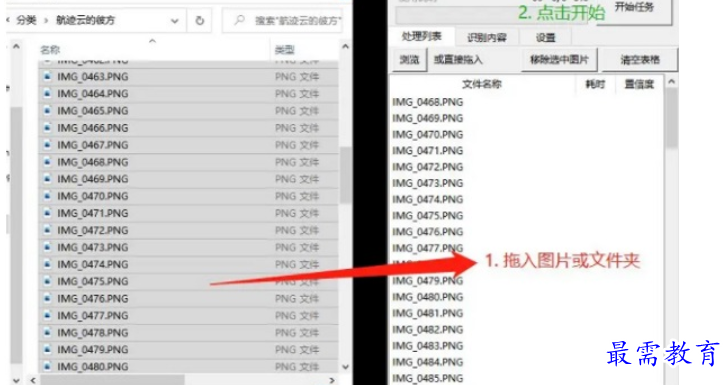Click the 开始任务 button
Image resolution: width=728 pixels, height=385 pixels.
634,8
